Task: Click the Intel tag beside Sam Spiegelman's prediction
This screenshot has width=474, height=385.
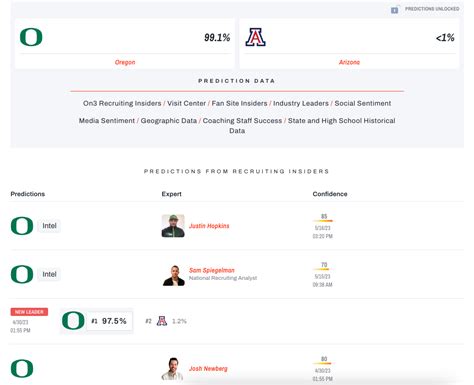Action: coord(49,274)
